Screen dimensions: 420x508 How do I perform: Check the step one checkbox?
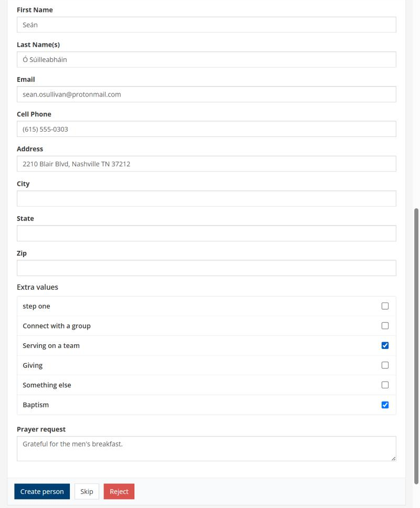(385, 306)
